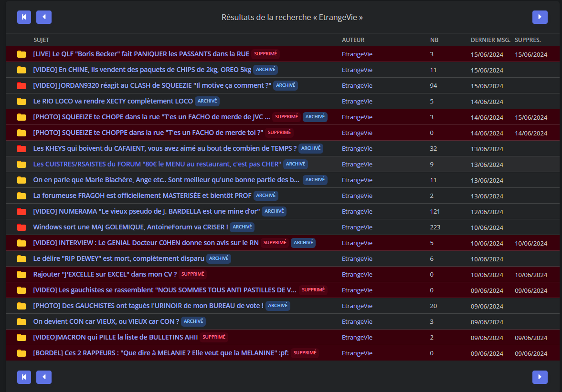The image size is (562, 392).
Task: Click folder icon of RIP DEWEY topic
Action: tap(21, 259)
